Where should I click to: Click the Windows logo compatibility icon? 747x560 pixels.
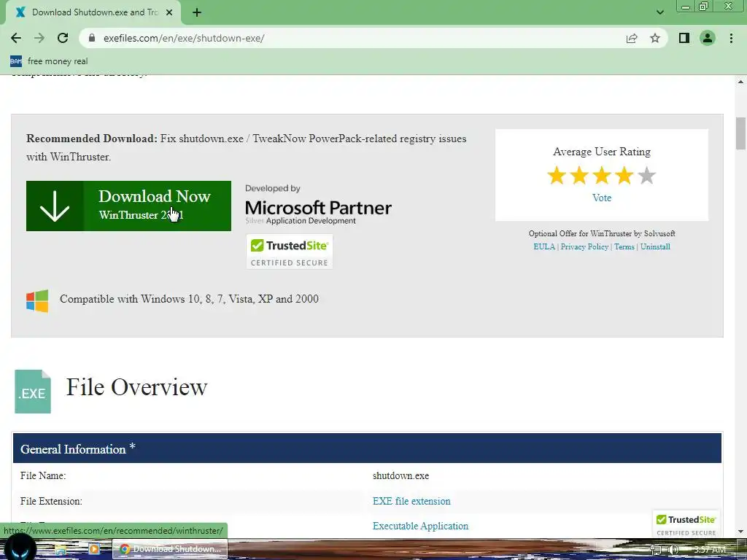(x=37, y=301)
